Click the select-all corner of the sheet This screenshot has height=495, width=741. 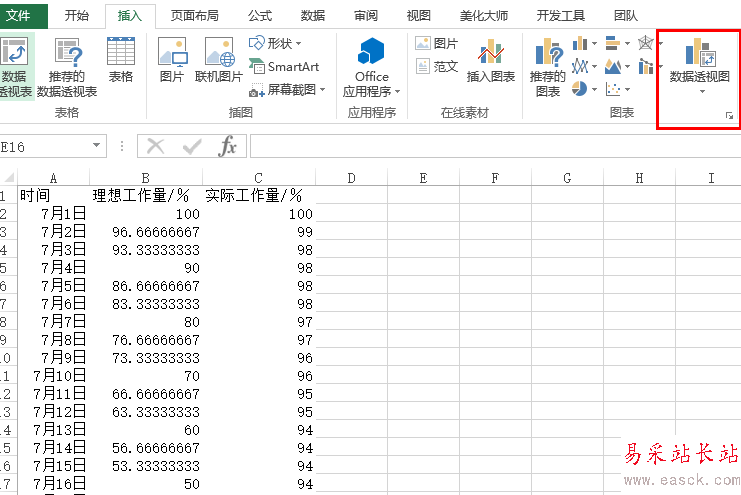(9, 177)
